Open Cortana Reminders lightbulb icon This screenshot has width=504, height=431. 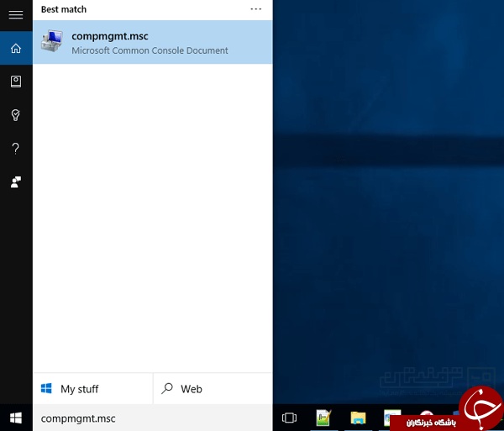(15, 115)
